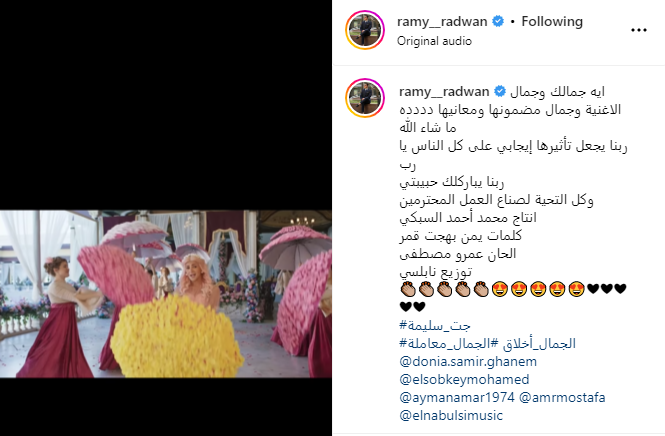Click the header ramy__radwan profile picture
Viewport: 665px width, 436px height.
(365, 30)
